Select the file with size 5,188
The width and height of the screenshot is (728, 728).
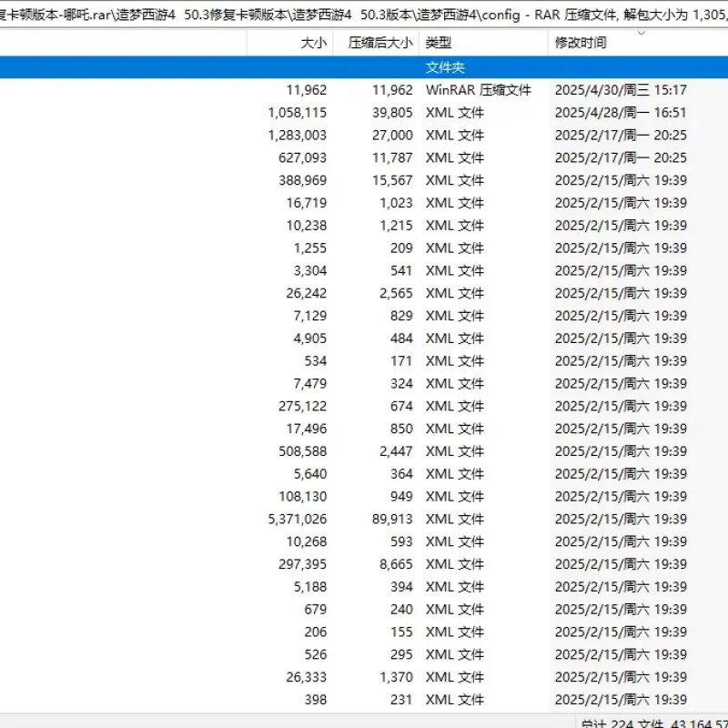tap(310, 587)
